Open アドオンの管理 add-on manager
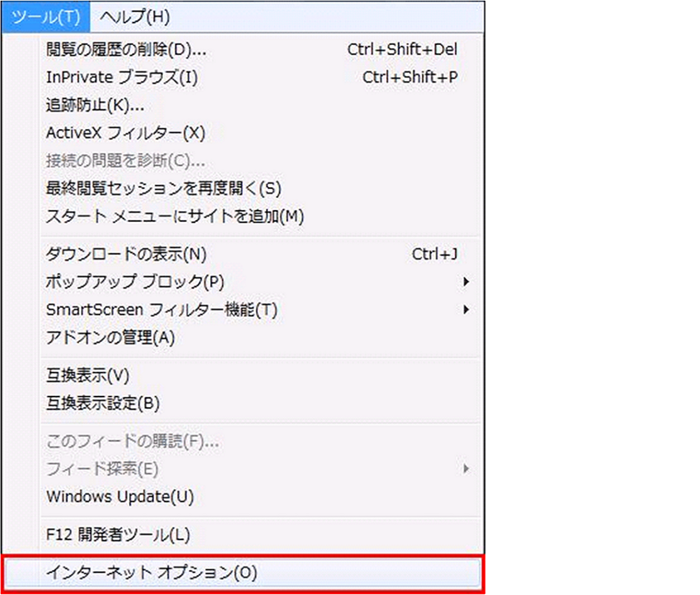The image size is (700, 595). tap(111, 336)
